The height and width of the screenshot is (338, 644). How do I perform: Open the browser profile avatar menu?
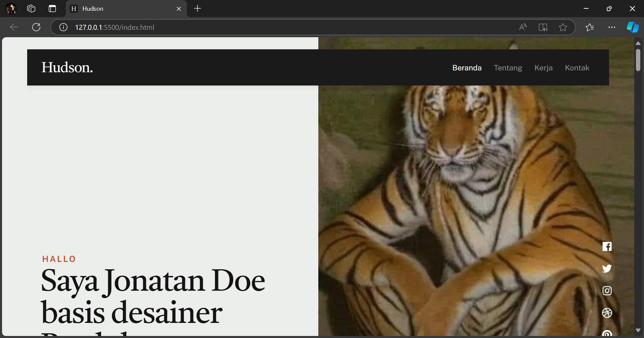(x=11, y=9)
